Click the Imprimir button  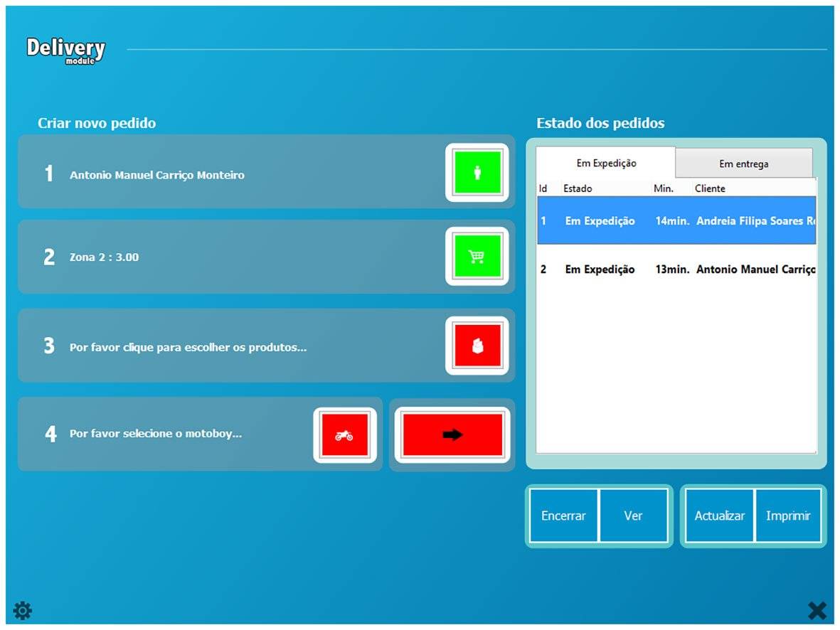pos(788,516)
